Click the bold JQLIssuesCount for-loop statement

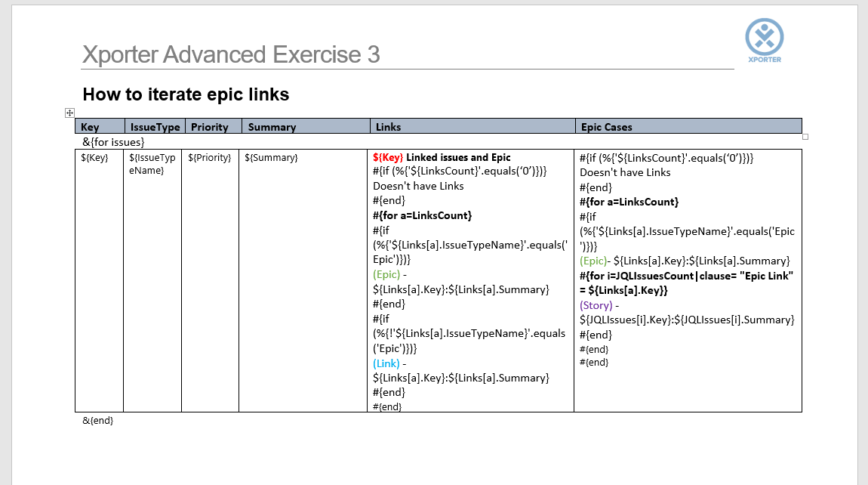(685, 283)
